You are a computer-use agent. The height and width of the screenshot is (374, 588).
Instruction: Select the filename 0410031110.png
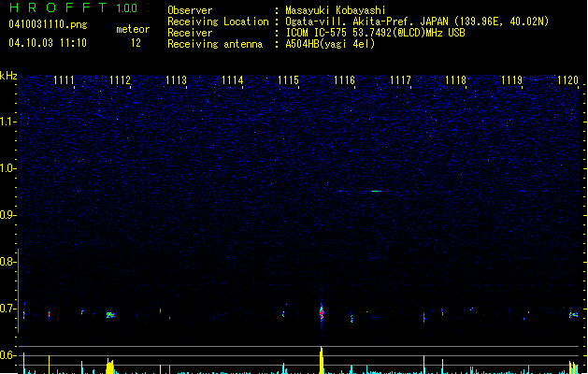click(x=48, y=24)
